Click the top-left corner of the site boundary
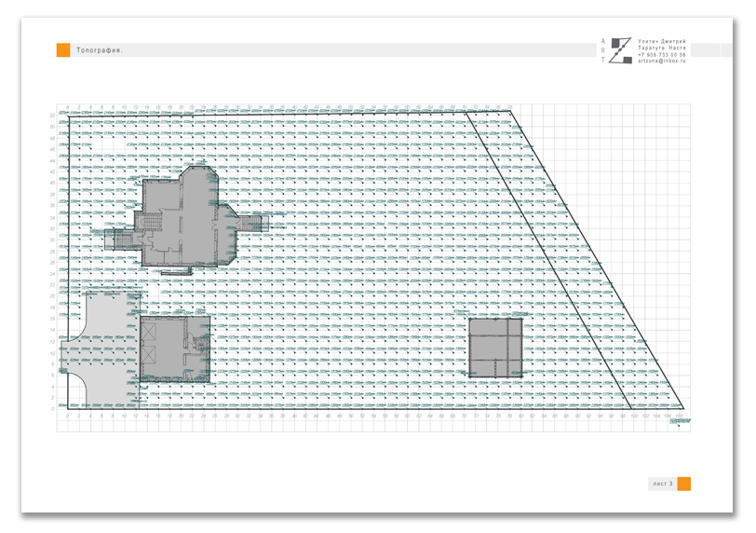 (61, 111)
